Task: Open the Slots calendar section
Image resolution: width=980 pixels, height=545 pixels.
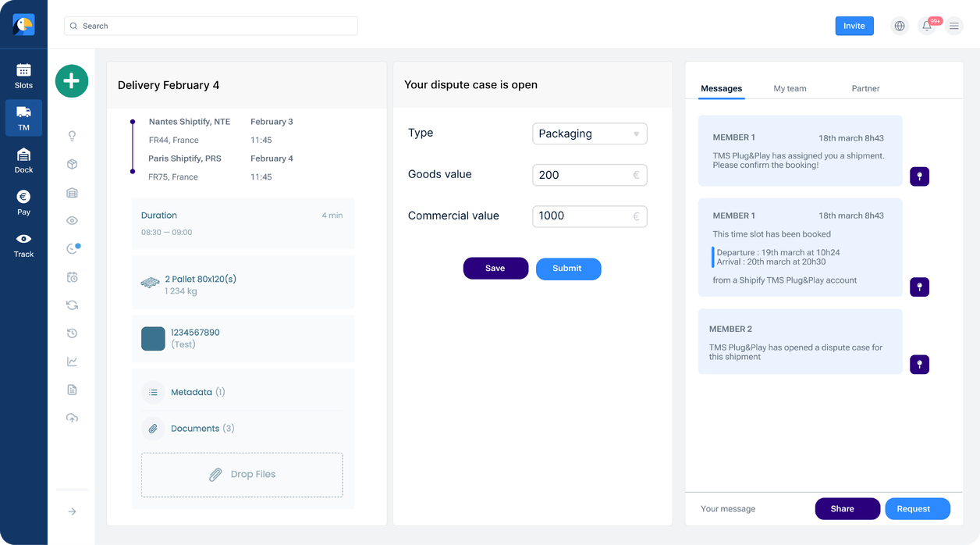Action: [x=23, y=76]
